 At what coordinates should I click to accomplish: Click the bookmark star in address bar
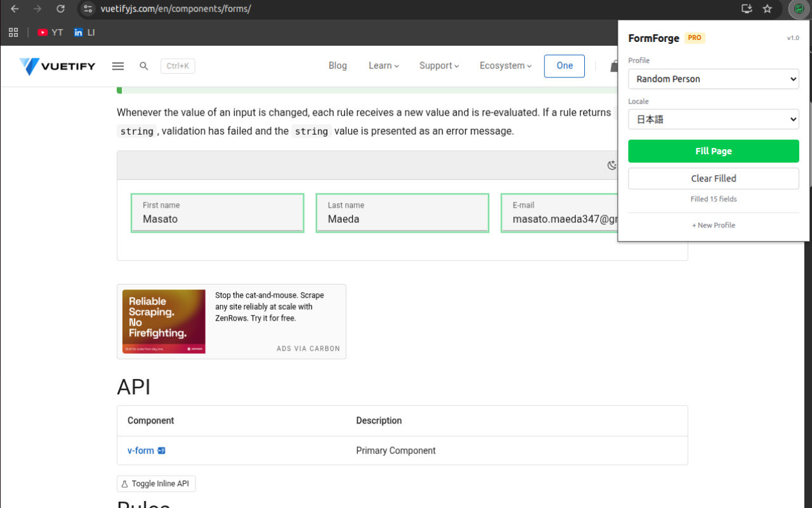pyautogui.click(x=767, y=9)
